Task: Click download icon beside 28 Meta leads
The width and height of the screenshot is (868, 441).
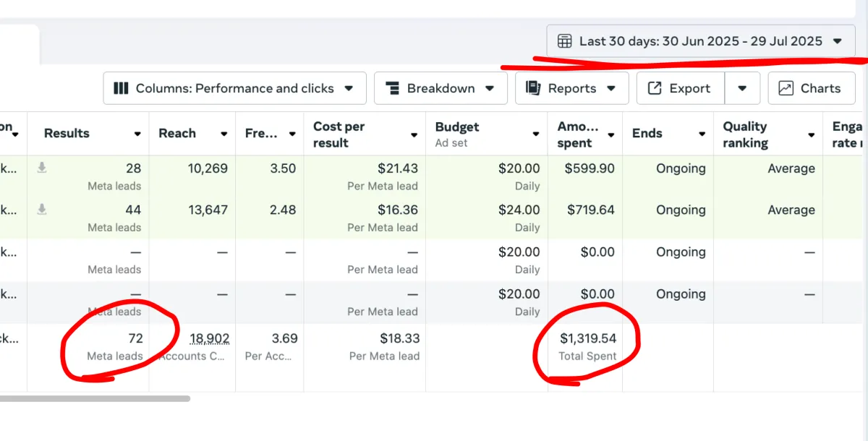Action: [x=43, y=168]
